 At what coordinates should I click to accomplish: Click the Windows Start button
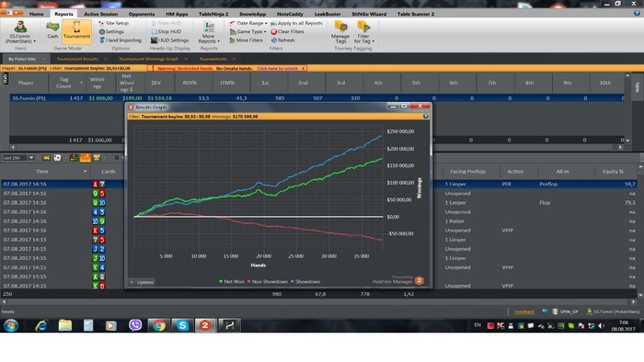(x=11, y=325)
